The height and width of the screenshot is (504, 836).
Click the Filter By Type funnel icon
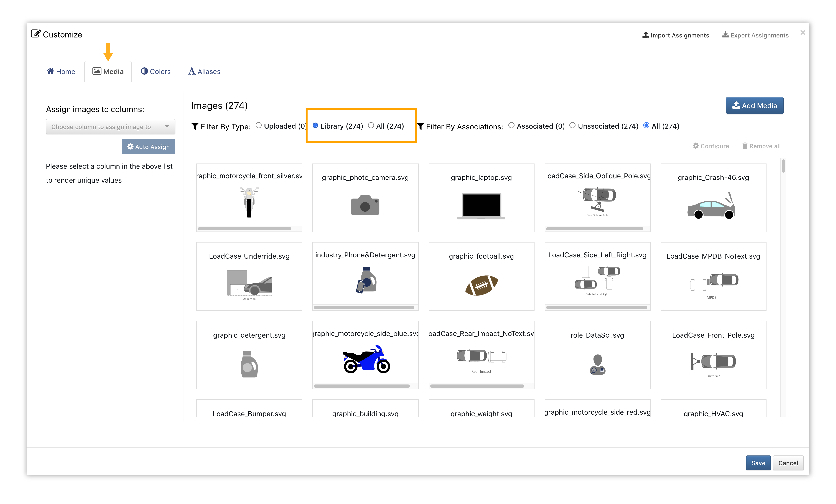coord(195,126)
